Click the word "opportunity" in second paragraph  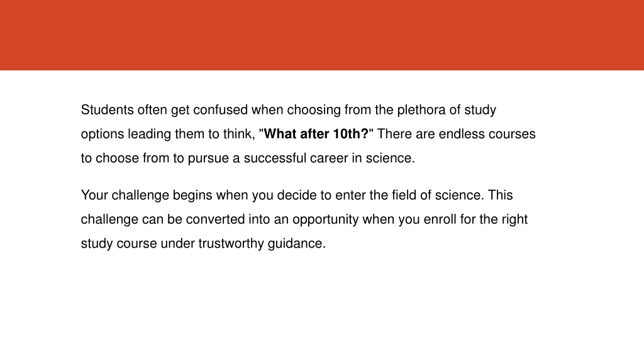(326, 219)
